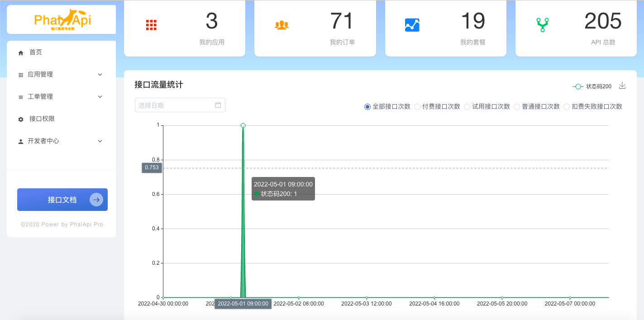Toggle the 状态码200 legend series
Image resolution: width=644 pixels, height=320 pixels.
pyautogui.click(x=592, y=86)
